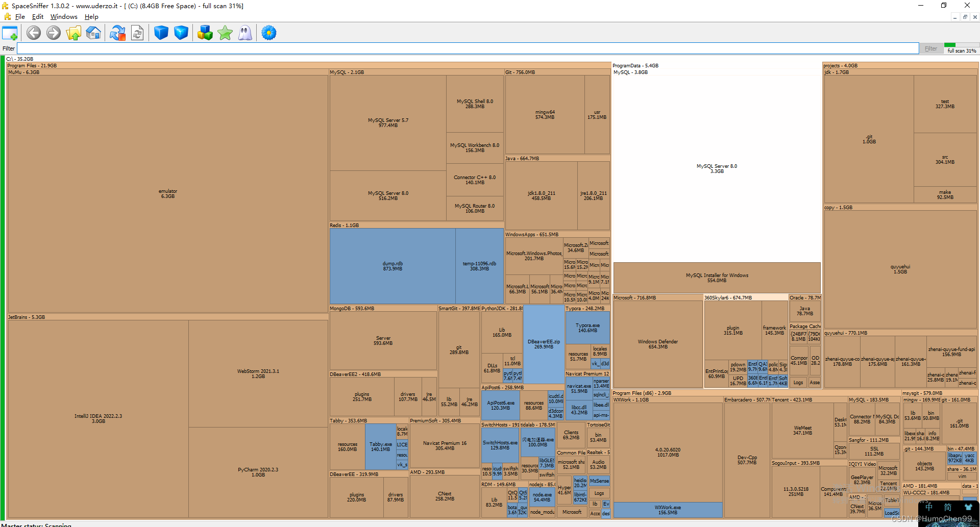Click the green star toolbar icon
The width and height of the screenshot is (980, 527).
point(225,33)
